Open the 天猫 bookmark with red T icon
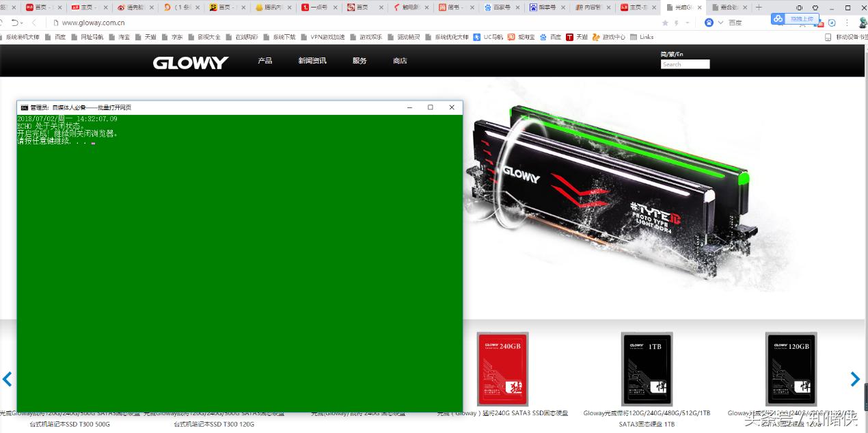Viewport: 868px width, 433px height. (x=576, y=37)
